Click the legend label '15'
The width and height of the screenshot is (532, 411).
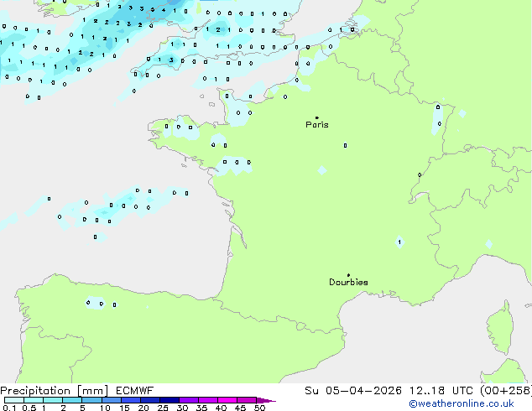124,408
